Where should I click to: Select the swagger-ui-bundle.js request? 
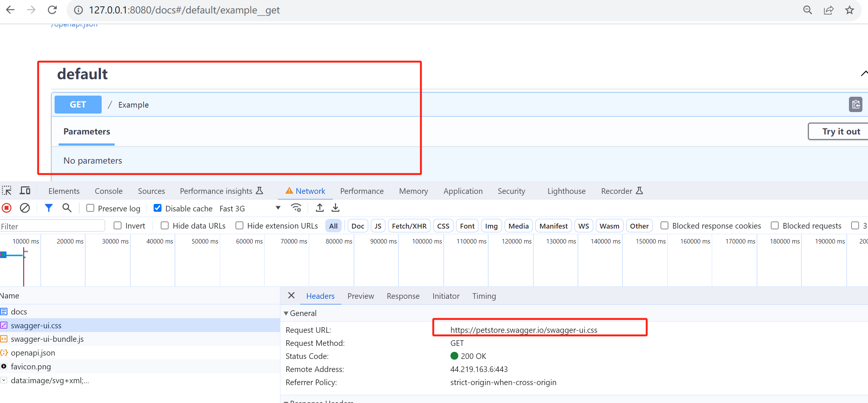tap(140, 339)
